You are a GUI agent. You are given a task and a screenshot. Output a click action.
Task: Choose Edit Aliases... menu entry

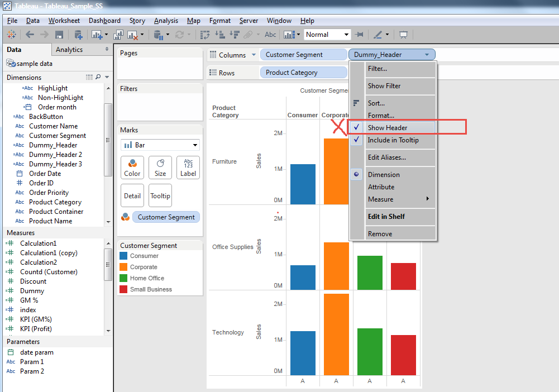point(393,157)
